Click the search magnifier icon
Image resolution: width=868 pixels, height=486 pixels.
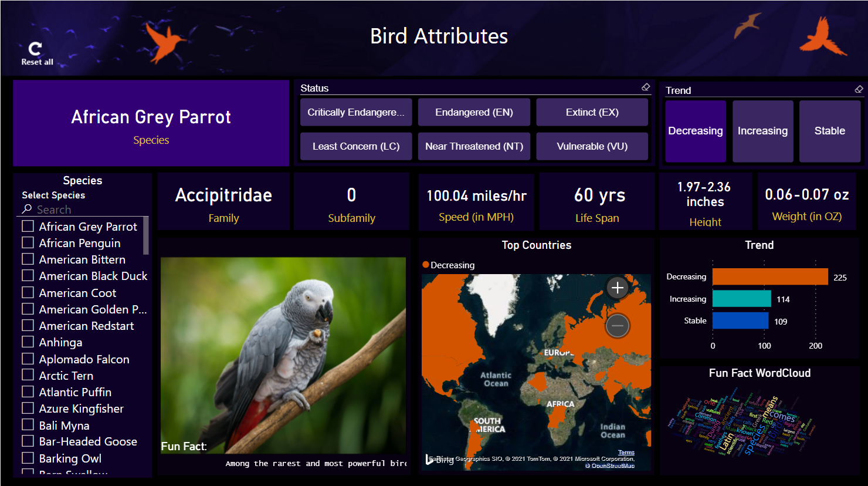27,209
